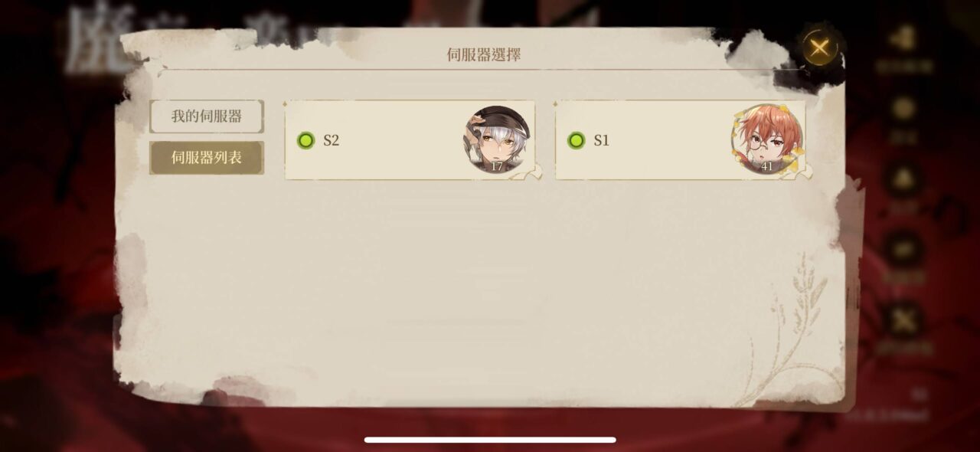Switch to the 我的伺服器 tab
Viewport: 980px width, 452px height.
(207, 116)
